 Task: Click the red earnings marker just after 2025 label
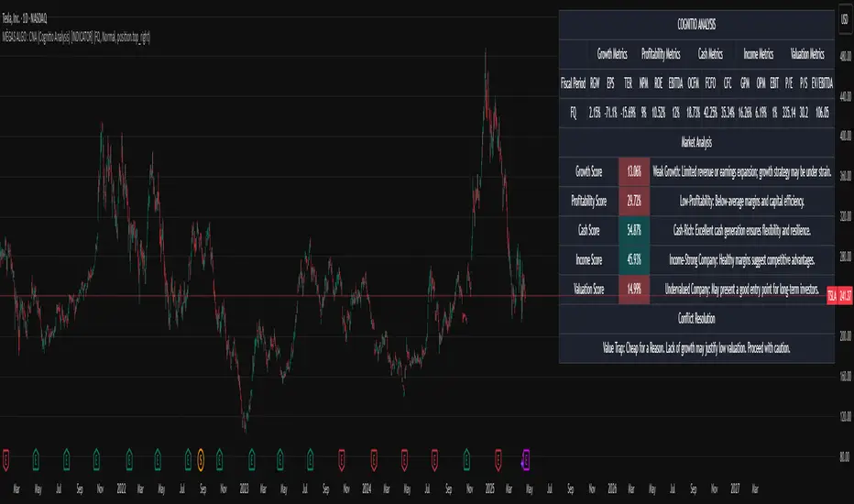click(498, 459)
